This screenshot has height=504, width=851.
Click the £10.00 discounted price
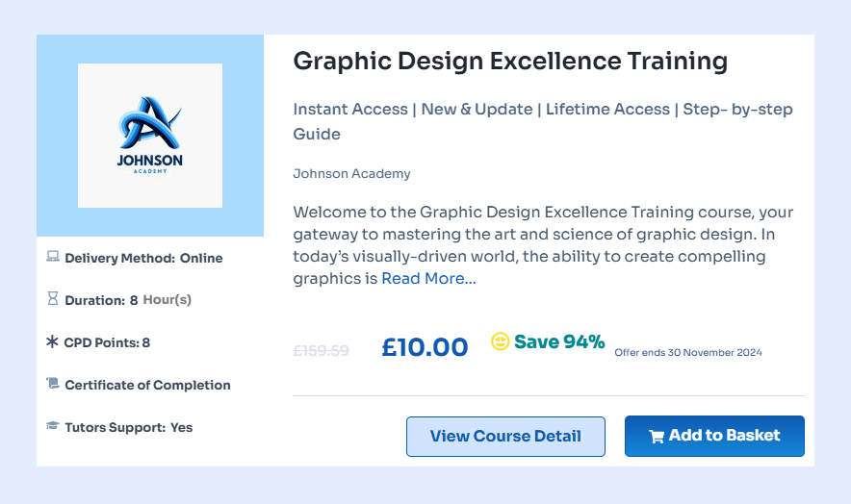(x=425, y=347)
